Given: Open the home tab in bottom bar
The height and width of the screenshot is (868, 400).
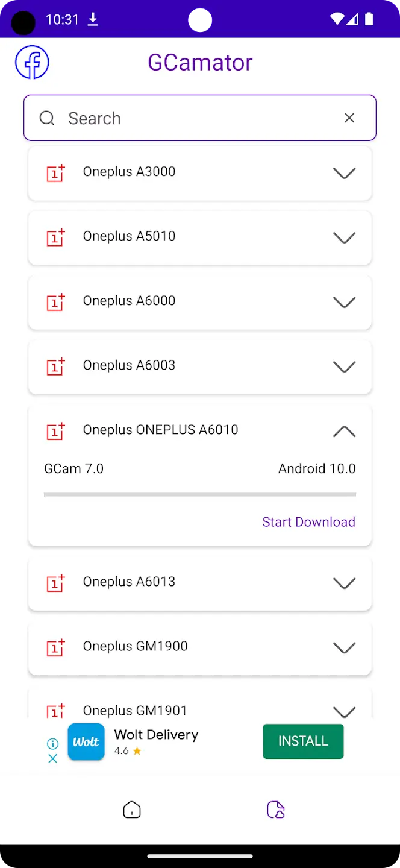Looking at the screenshot, I should pos(131,810).
